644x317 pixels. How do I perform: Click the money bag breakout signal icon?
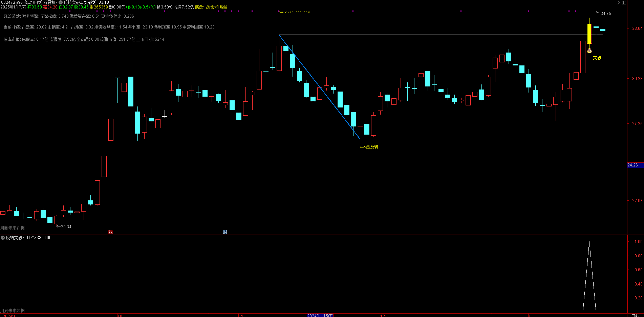[x=589, y=51]
